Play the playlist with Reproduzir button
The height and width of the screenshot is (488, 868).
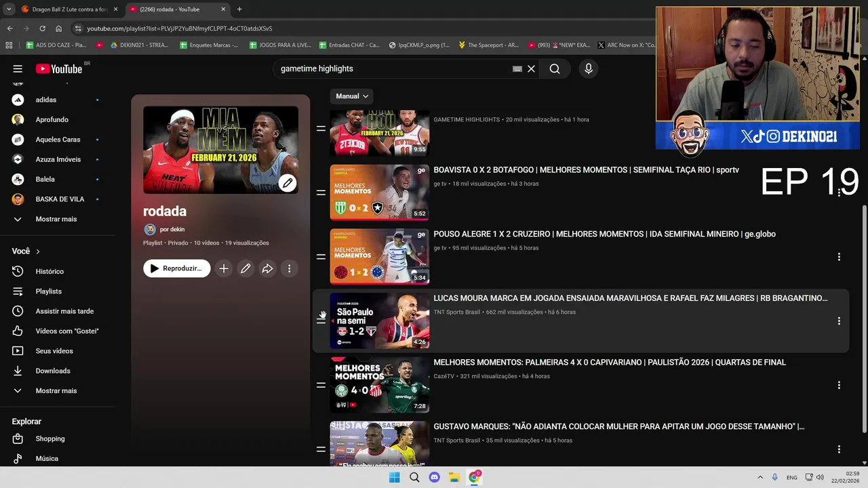[x=176, y=268]
